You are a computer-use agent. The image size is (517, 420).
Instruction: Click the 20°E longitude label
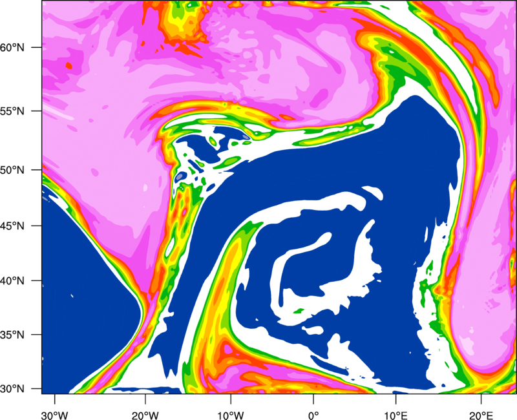click(481, 415)
